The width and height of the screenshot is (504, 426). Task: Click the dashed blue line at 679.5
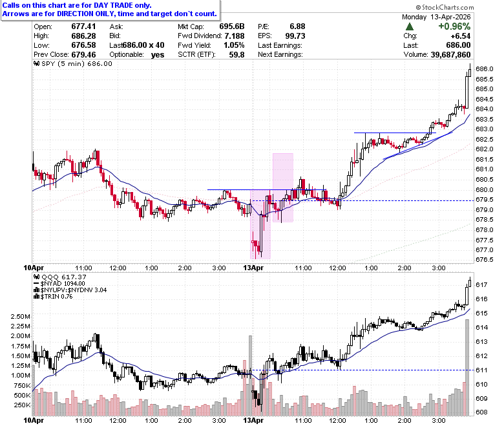point(362,200)
